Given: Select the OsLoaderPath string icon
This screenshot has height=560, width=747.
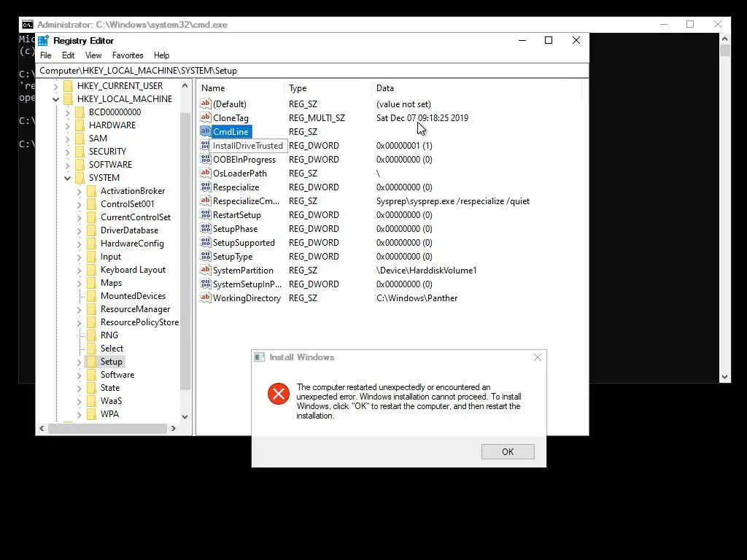Looking at the screenshot, I should (x=205, y=172).
